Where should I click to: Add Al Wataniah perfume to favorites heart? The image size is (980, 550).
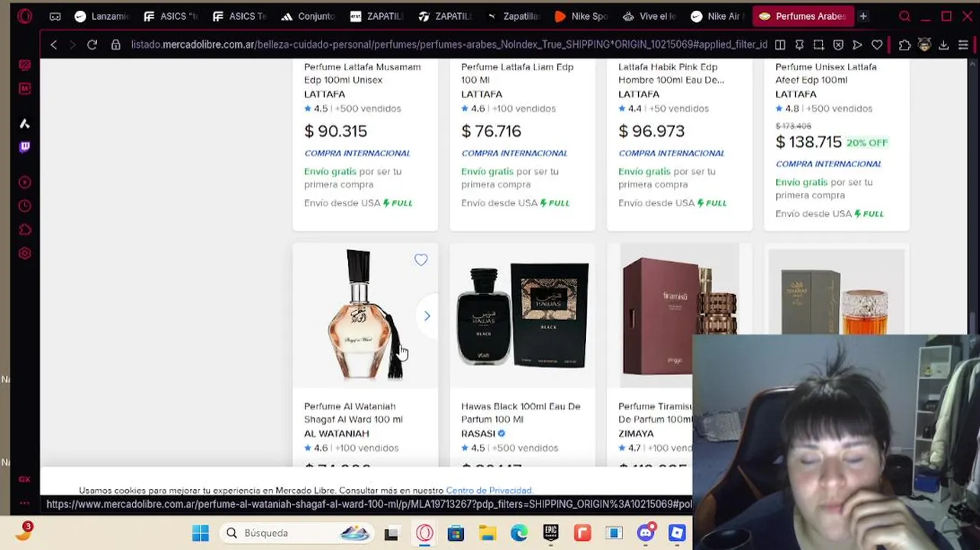tap(421, 260)
